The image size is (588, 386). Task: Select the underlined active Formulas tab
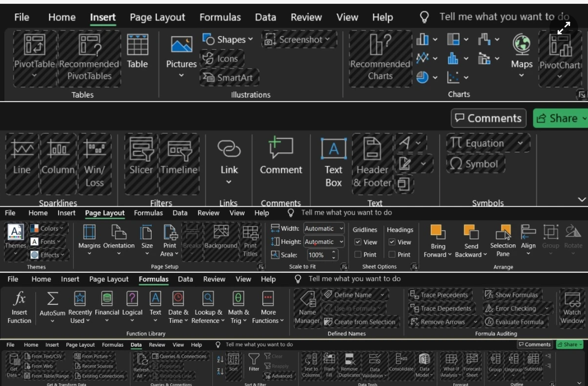click(x=153, y=279)
